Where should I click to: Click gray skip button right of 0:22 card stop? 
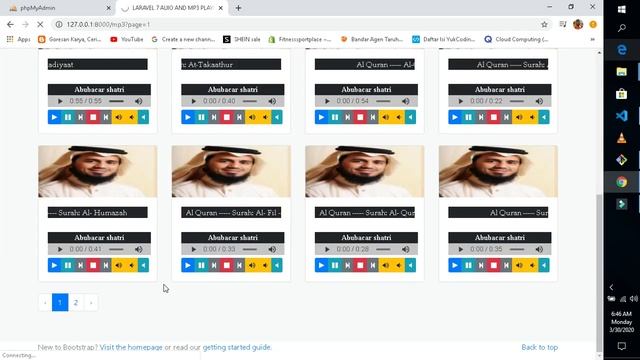(x=506, y=117)
